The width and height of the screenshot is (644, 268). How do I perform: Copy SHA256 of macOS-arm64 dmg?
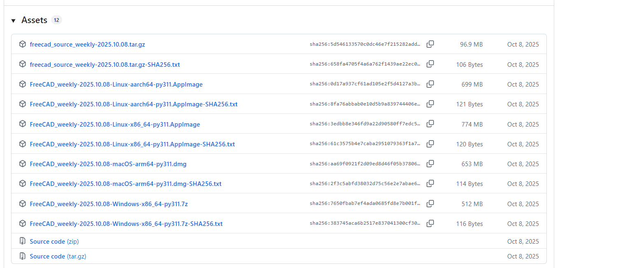point(430,164)
